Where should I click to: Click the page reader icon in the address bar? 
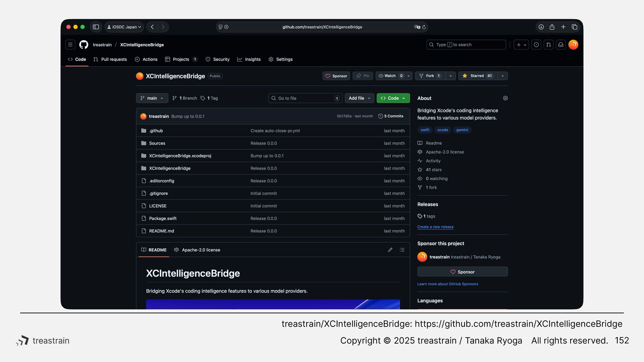click(220, 27)
